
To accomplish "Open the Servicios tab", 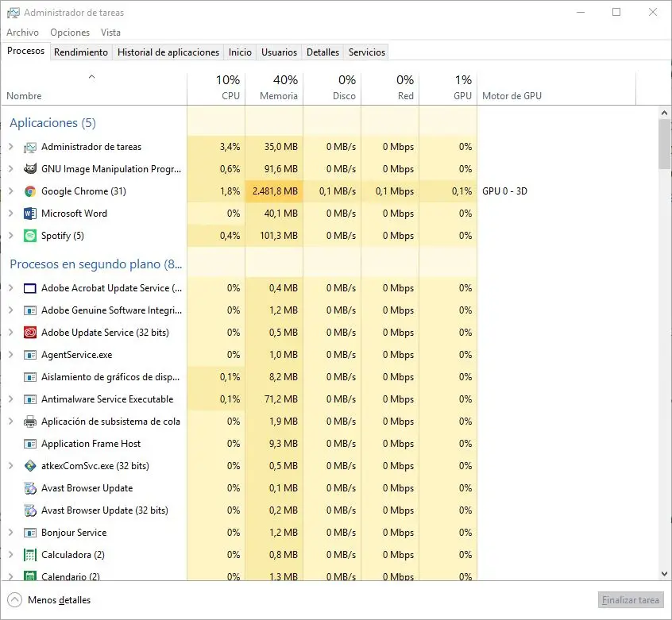I will tap(367, 52).
